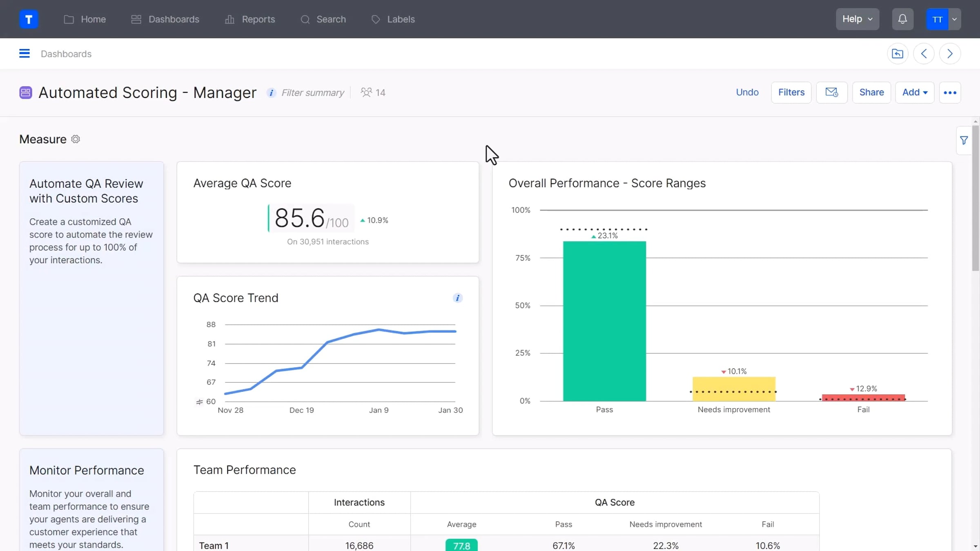This screenshot has width=980, height=551.
Task: Click QA Score Trend info icon
Action: pyautogui.click(x=457, y=298)
